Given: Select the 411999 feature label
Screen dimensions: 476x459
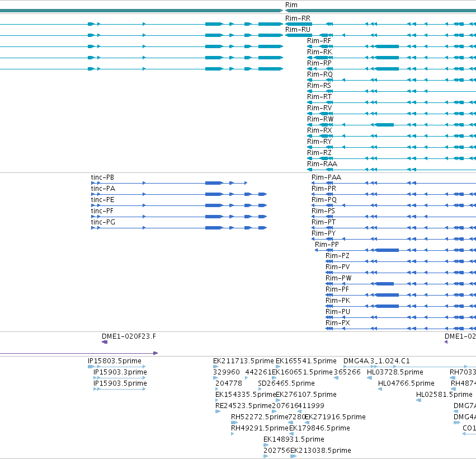Looking at the screenshot, I should (311, 406).
